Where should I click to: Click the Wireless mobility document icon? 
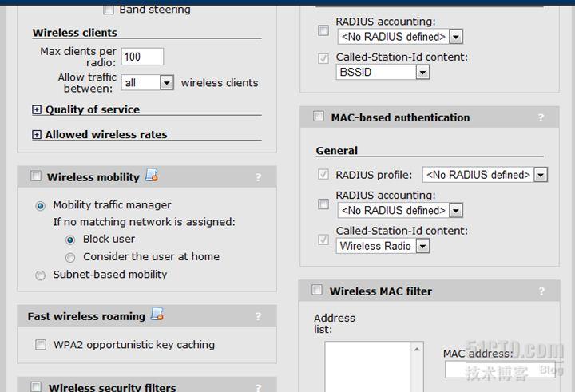click(152, 175)
